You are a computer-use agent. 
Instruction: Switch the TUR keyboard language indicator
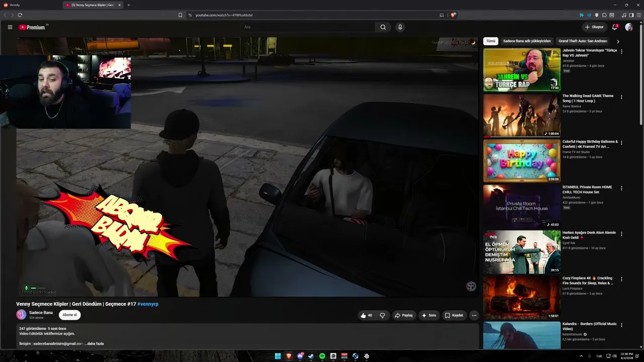click(599, 356)
